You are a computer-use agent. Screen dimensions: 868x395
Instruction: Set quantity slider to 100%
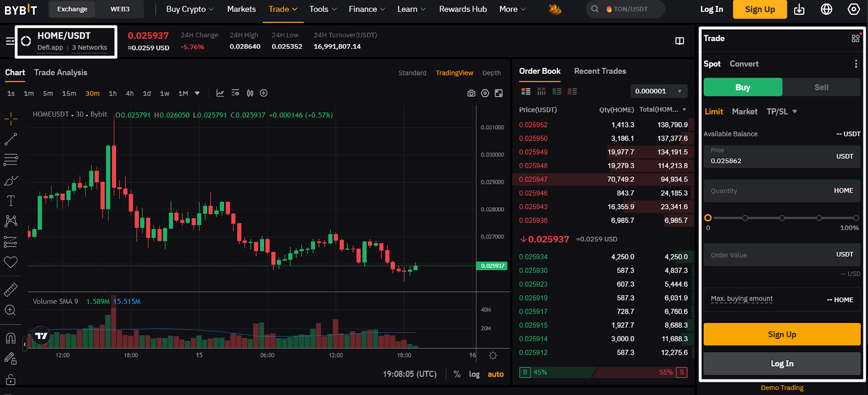[x=856, y=218]
